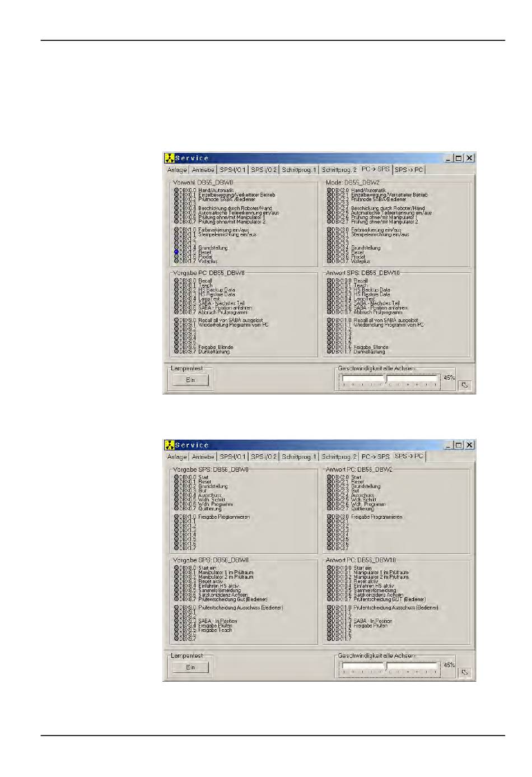
Task: Open Schrittprog. 1 tab in upper window
Action: (299, 170)
